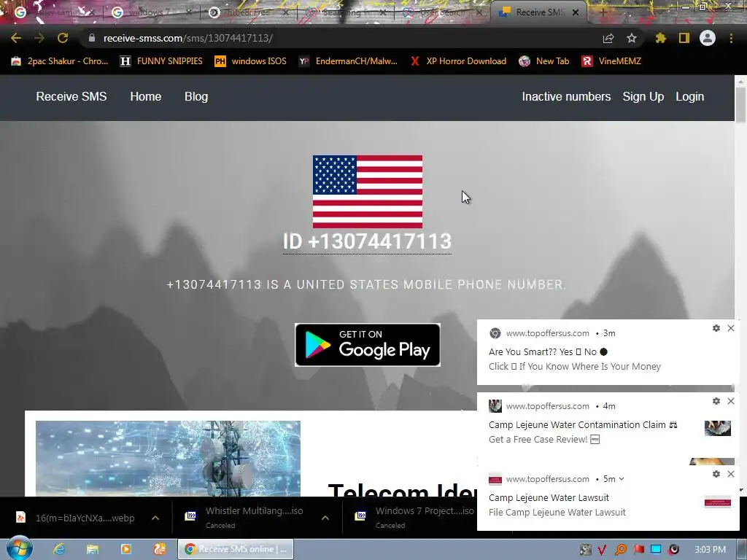Open Windows Explorer folder in taskbar

[93, 549]
